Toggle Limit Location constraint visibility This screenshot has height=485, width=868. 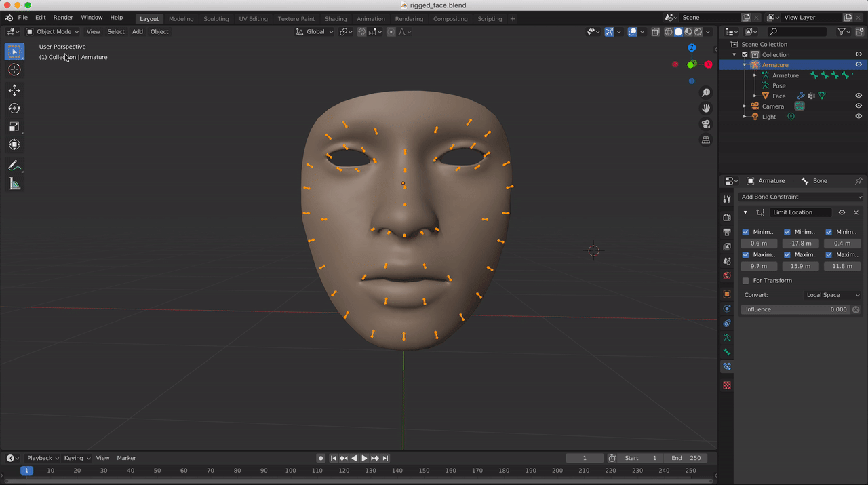(x=842, y=212)
